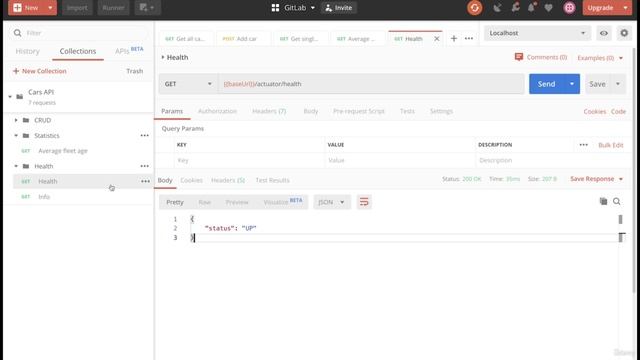Open Health request more actions
This screenshot has width=640, height=360.
tap(145, 181)
